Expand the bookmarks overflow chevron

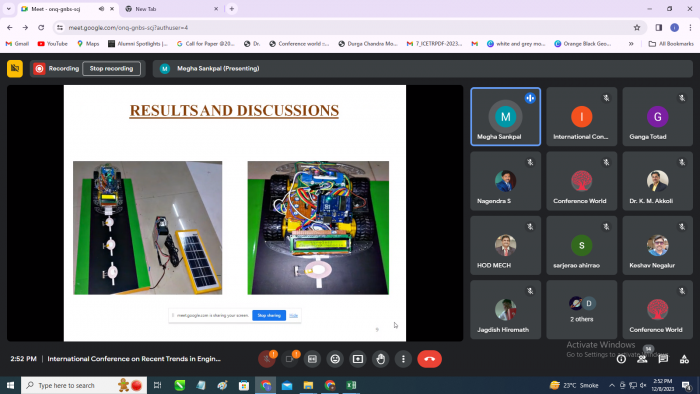click(631, 44)
